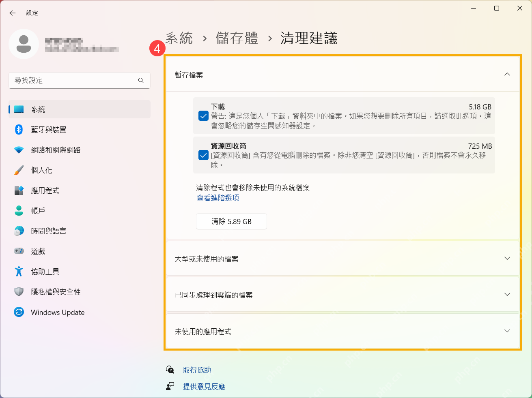
Task: Collapse the 暫存檔案 section chevron
Action: click(507, 75)
